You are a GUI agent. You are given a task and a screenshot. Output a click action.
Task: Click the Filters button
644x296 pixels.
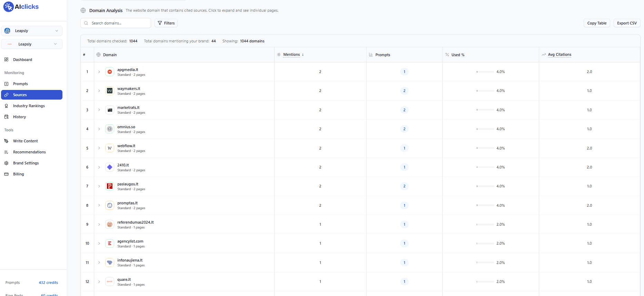(166, 23)
